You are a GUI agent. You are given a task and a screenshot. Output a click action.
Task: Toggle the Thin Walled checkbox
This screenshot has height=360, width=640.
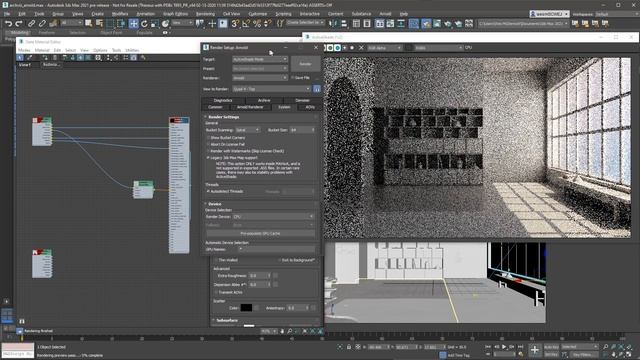point(216,260)
